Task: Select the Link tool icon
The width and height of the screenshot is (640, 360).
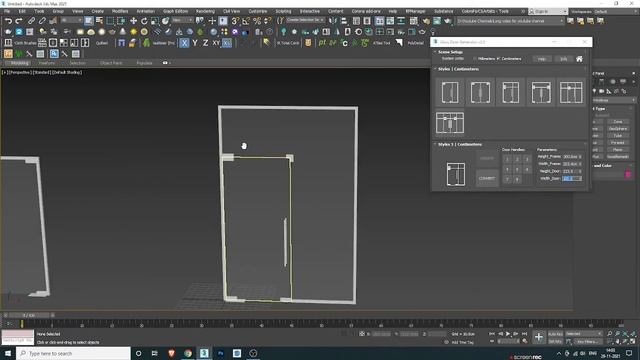Action: (31, 20)
